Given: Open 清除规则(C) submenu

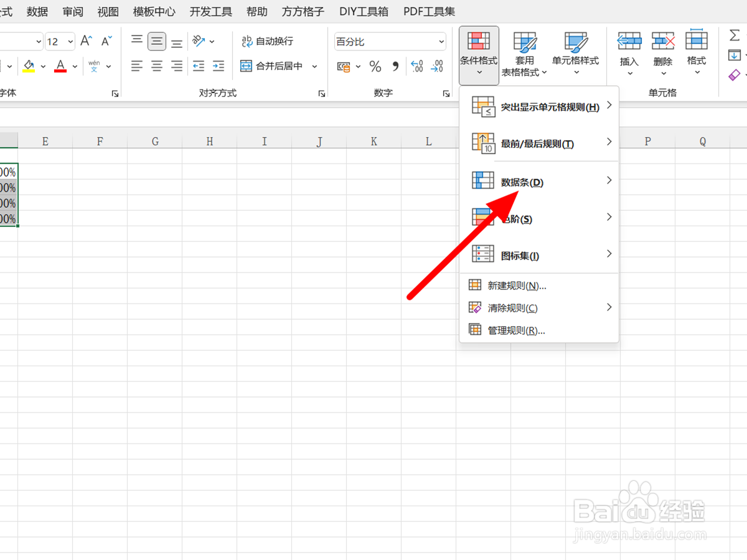Looking at the screenshot, I should [x=539, y=308].
